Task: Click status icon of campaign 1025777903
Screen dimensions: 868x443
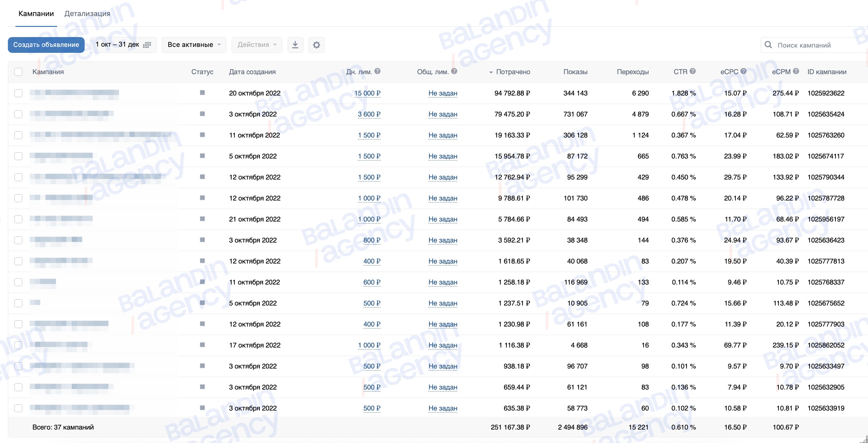Action: tap(202, 324)
